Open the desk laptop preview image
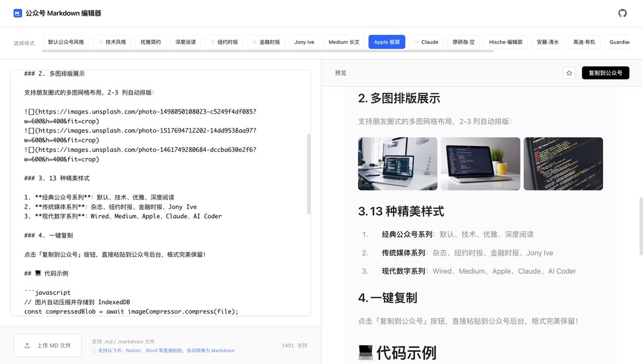The width and height of the screenshot is (643, 364). tap(397, 164)
